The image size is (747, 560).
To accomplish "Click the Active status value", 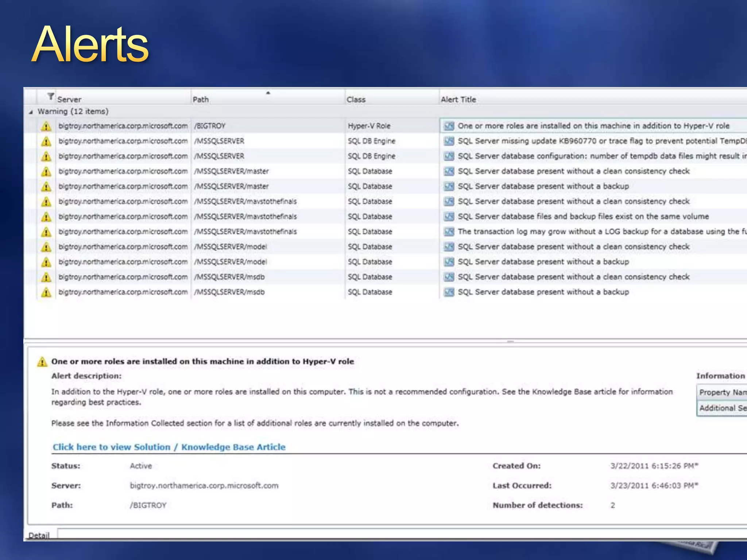I will 141,466.
